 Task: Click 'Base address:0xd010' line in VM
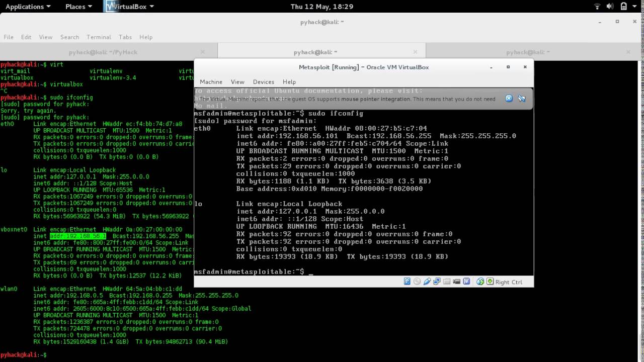tap(330, 189)
